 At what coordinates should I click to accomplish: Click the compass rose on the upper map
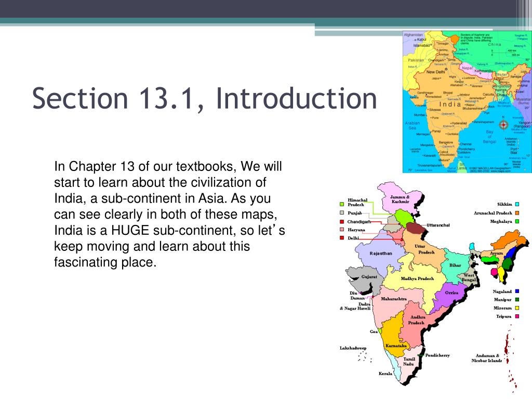503,125
